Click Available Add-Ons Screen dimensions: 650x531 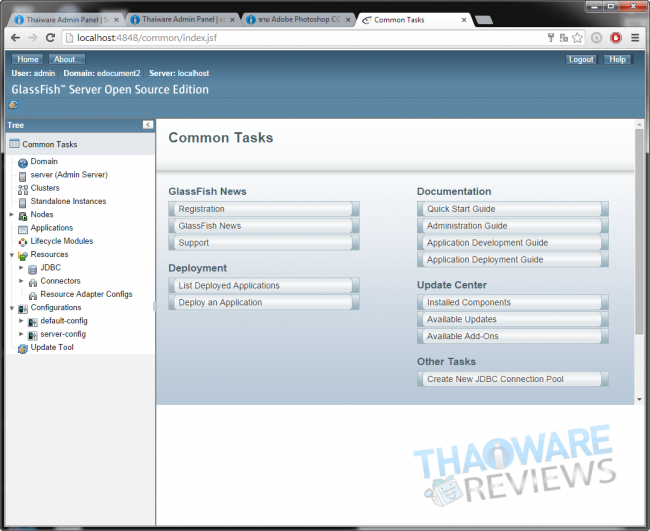[513, 336]
